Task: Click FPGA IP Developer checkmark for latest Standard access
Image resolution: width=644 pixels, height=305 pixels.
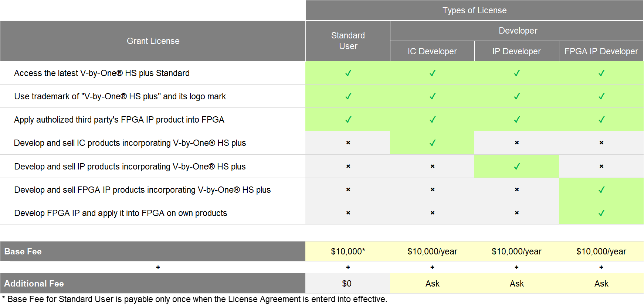Action: click(x=601, y=73)
